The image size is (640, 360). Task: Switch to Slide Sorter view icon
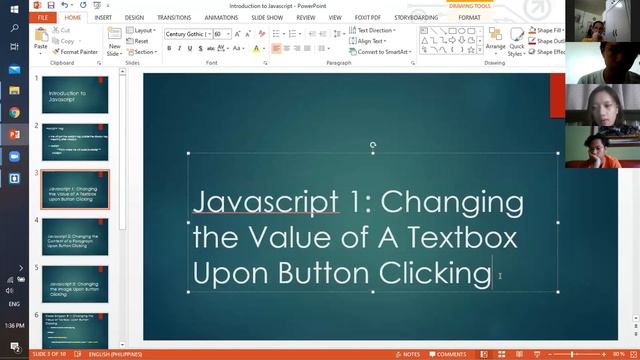502,354
